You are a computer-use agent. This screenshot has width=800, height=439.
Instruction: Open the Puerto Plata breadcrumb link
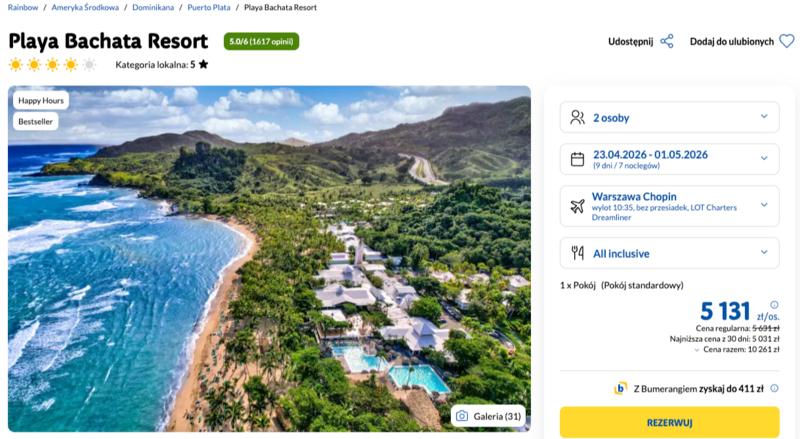tap(207, 7)
